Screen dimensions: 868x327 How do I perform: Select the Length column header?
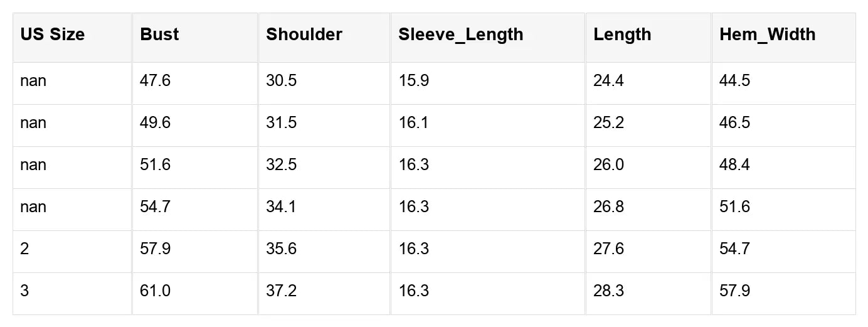pos(622,35)
